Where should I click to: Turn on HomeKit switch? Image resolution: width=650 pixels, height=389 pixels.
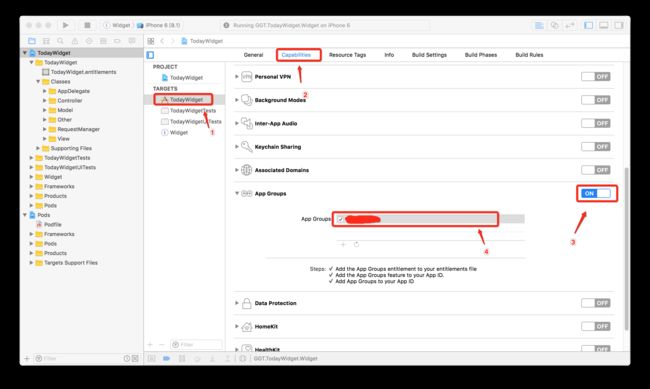click(x=596, y=326)
